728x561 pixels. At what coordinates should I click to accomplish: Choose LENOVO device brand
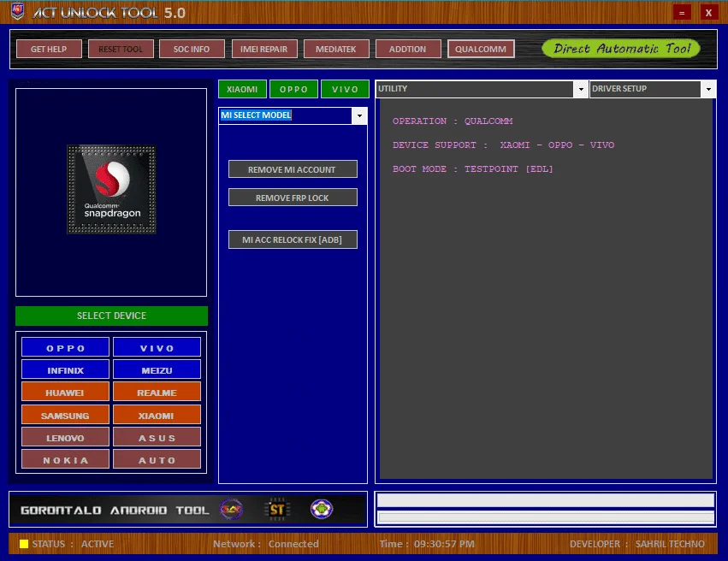pos(66,437)
